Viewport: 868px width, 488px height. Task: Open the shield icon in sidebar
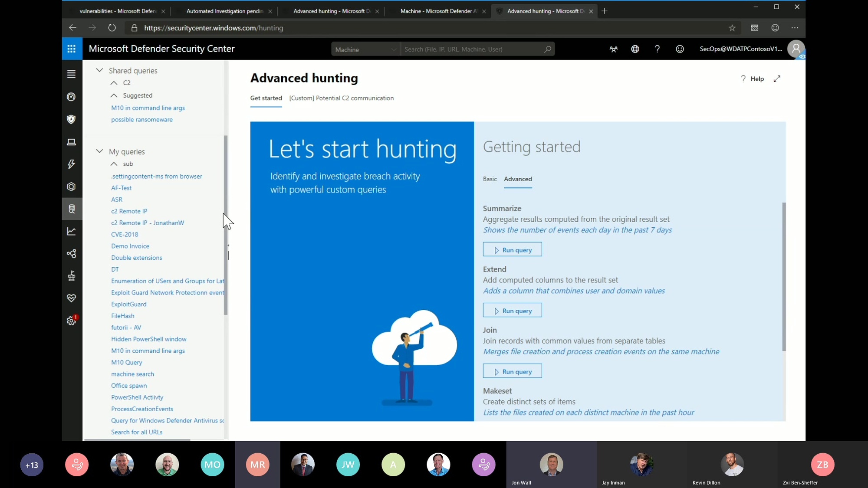click(x=72, y=119)
